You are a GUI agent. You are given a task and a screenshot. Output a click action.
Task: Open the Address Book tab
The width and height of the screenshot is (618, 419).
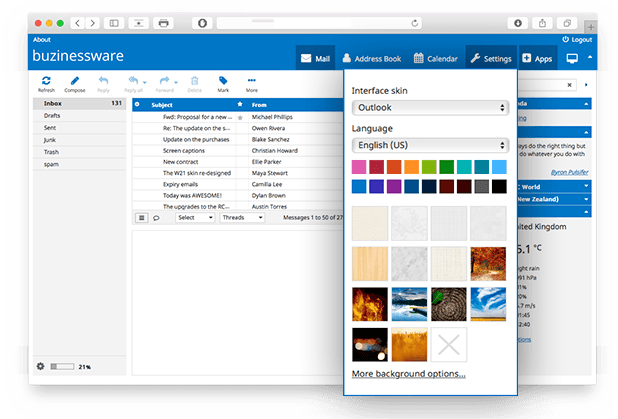(373, 59)
